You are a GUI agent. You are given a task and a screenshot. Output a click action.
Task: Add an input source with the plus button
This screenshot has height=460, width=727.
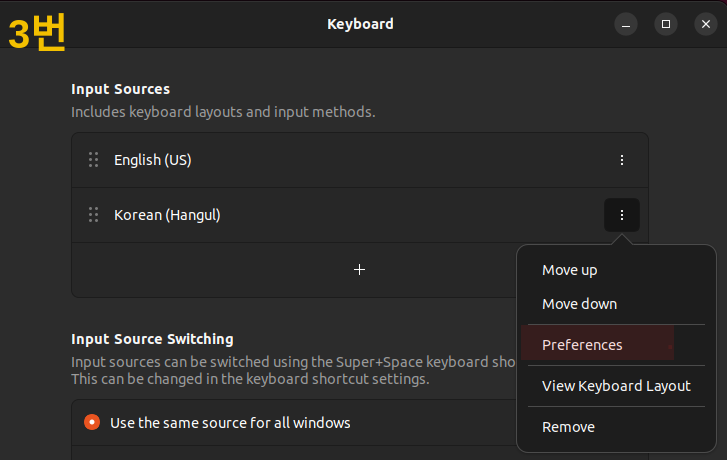[x=359, y=269]
